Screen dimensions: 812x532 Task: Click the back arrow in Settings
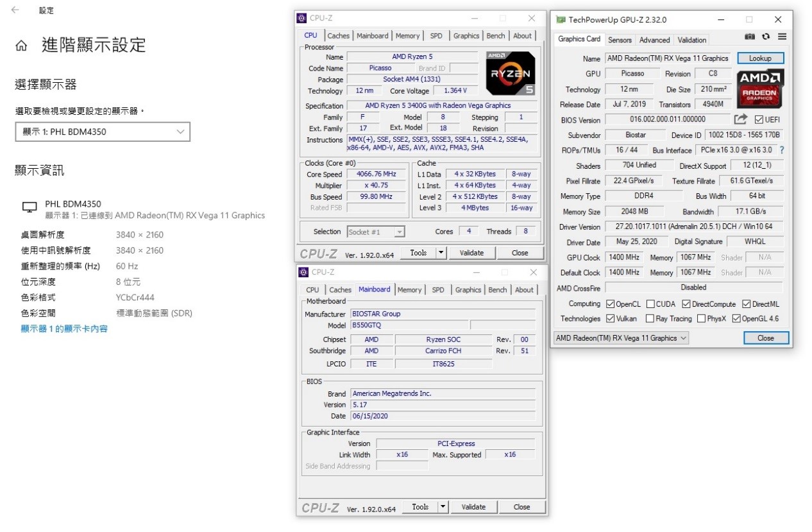coord(15,10)
